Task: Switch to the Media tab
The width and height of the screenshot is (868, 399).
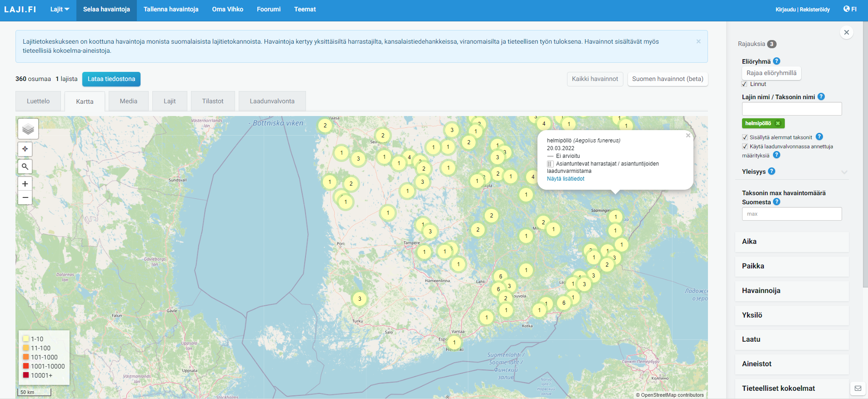Action: [129, 101]
